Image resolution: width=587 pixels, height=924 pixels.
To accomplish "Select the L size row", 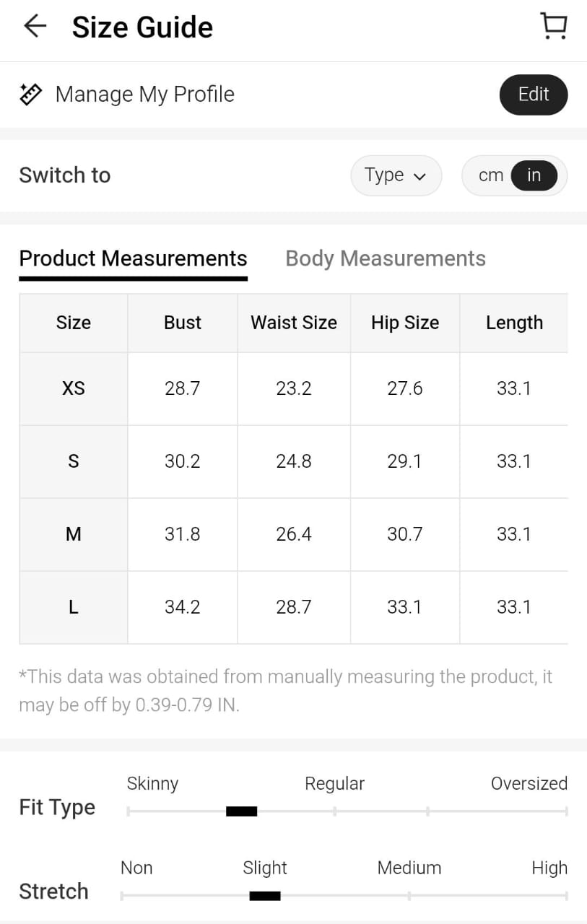I will (74, 607).
